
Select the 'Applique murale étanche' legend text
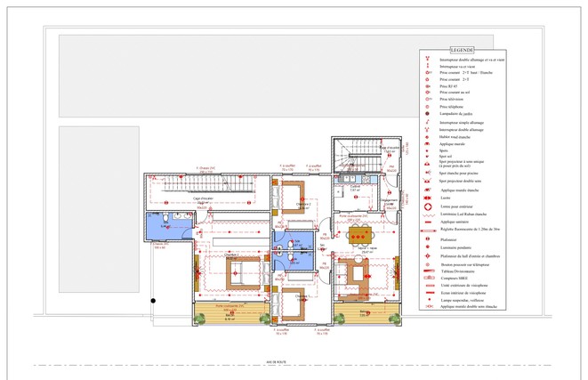point(460,190)
